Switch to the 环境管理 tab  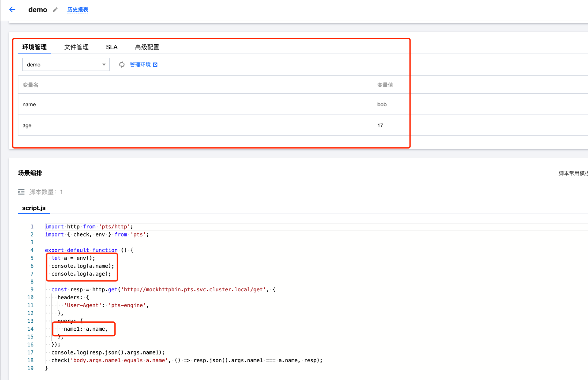pyautogui.click(x=34, y=47)
